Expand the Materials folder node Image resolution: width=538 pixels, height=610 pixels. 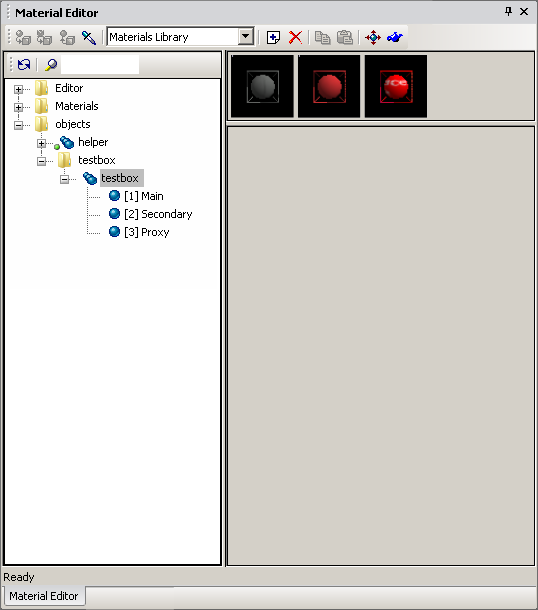point(18,107)
